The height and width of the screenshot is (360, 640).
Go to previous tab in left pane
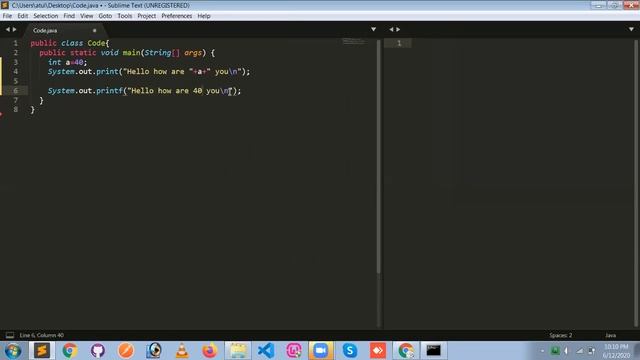pyautogui.click(x=7, y=29)
